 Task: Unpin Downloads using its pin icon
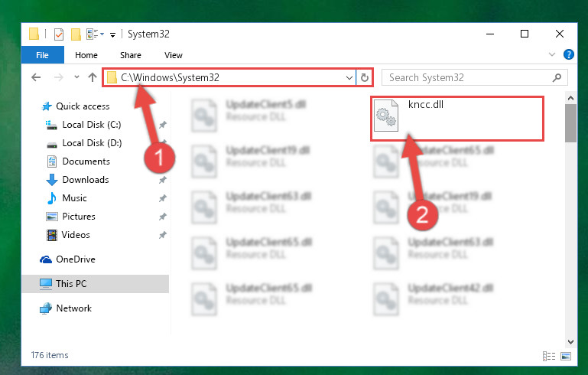pyautogui.click(x=162, y=180)
